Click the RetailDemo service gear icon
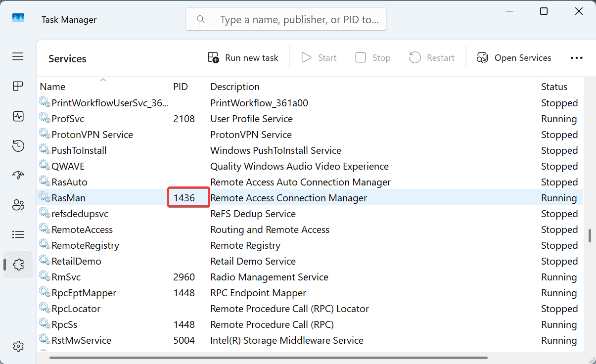This screenshot has height=364, width=596. point(45,261)
